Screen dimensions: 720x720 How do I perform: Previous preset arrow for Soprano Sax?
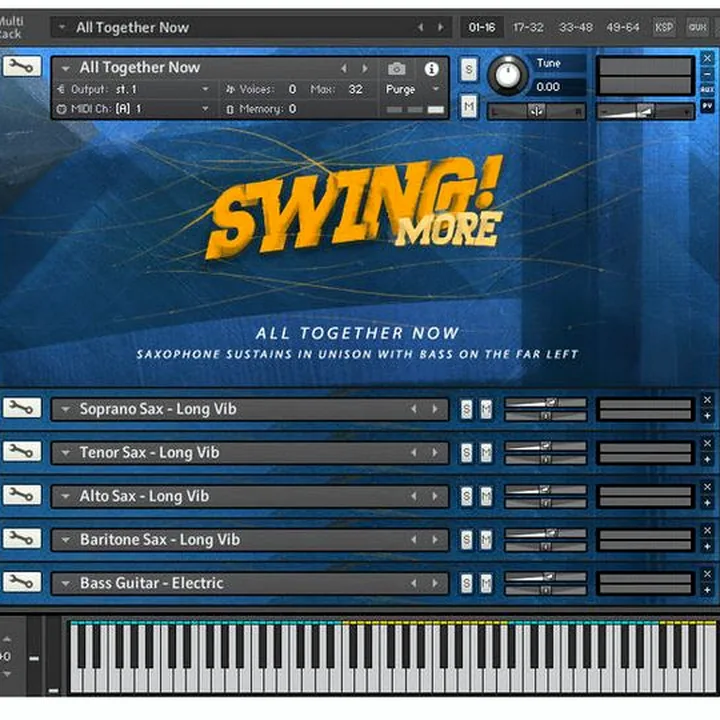[x=414, y=409]
